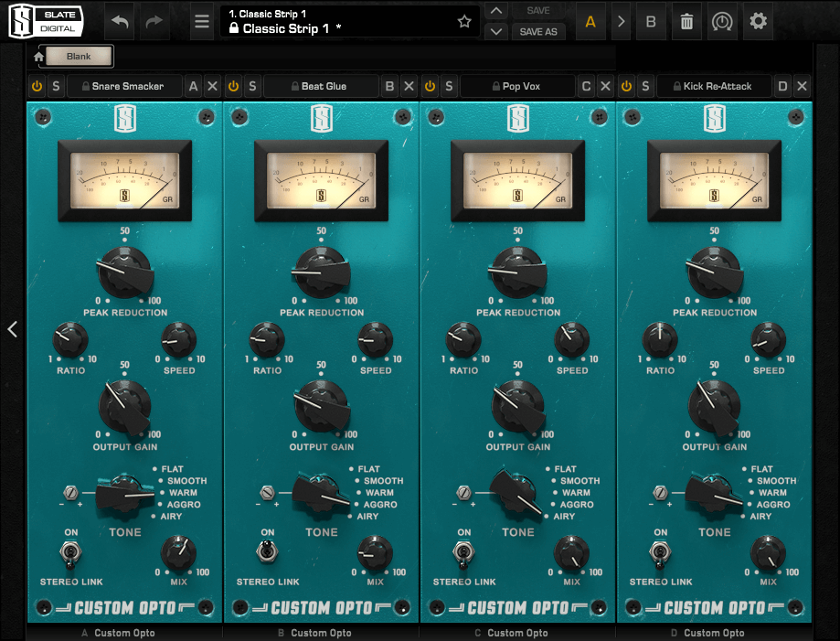The height and width of the screenshot is (641, 840).
Task: Switch to setup B in top bar
Action: (x=651, y=21)
